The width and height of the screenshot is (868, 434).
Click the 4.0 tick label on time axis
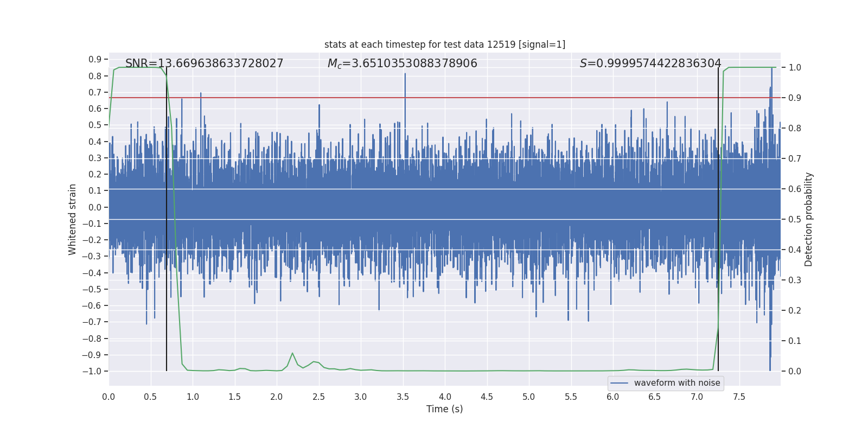[x=445, y=397]
